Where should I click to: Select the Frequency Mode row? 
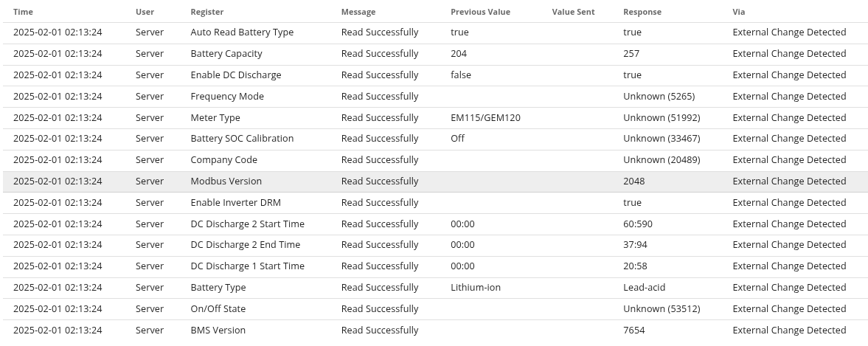tap(435, 97)
